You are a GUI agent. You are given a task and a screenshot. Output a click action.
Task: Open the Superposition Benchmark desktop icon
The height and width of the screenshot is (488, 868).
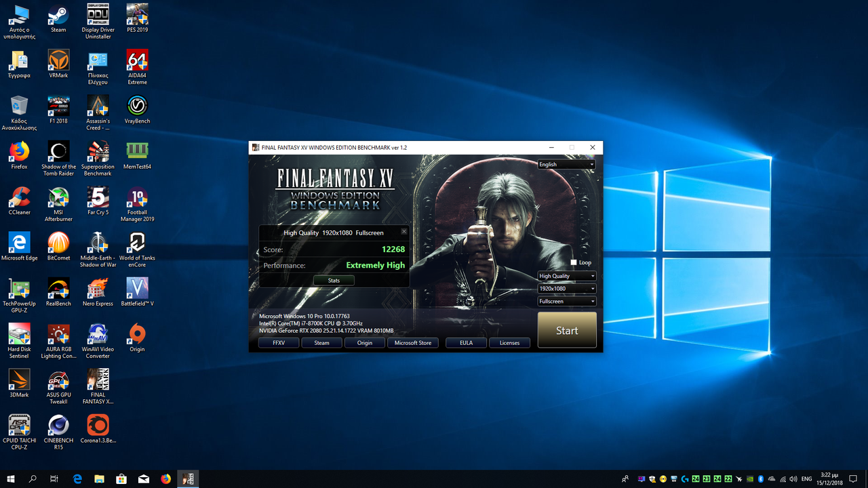click(x=98, y=159)
